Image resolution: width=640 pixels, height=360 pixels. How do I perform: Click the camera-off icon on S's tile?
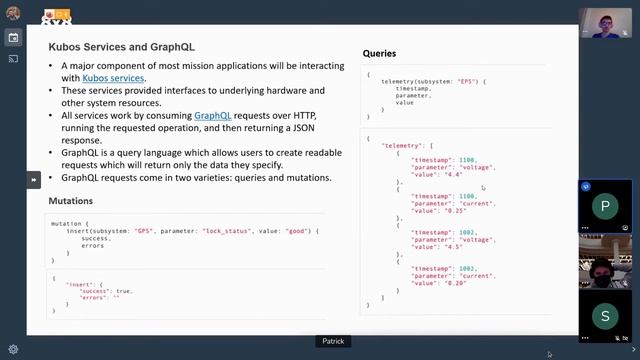[x=625, y=338]
